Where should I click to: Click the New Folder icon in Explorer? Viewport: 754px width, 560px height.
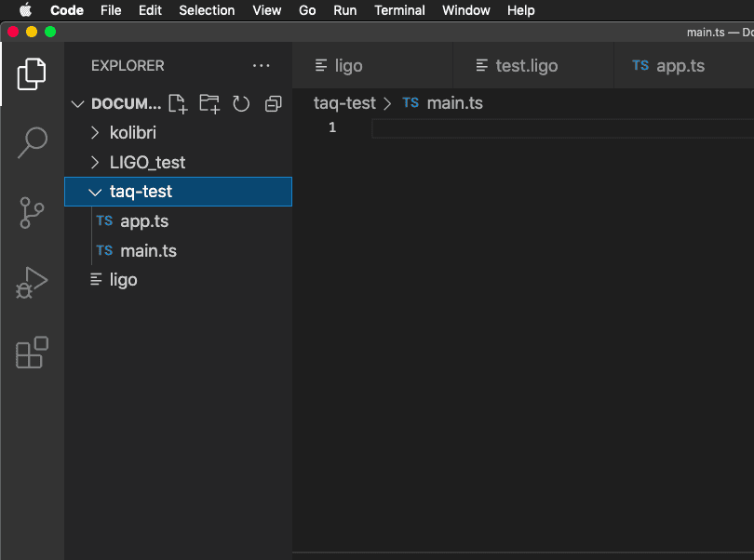[x=209, y=103]
